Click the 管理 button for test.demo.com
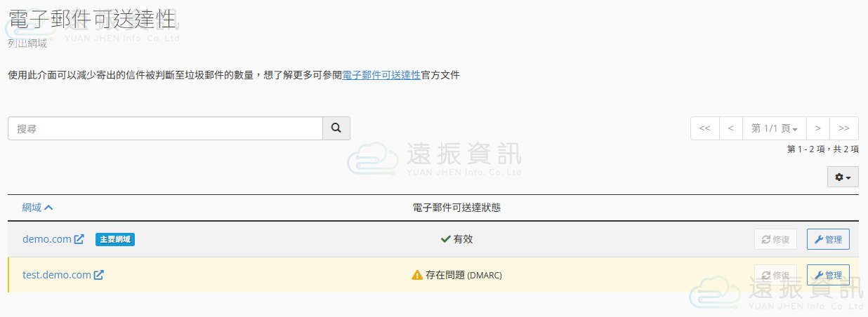Viewport: 868px width, 317px height. (x=828, y=275)
